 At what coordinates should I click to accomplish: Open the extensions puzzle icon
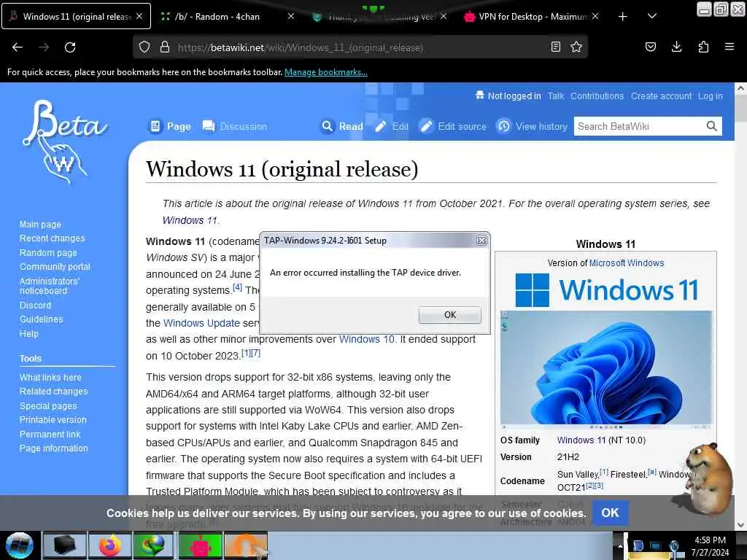(703, 47)
